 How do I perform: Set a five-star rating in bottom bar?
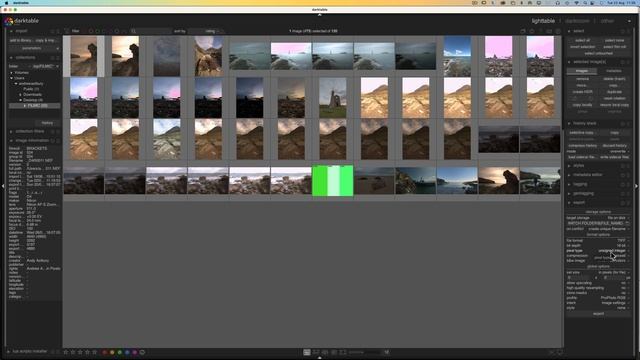[95, 352]
